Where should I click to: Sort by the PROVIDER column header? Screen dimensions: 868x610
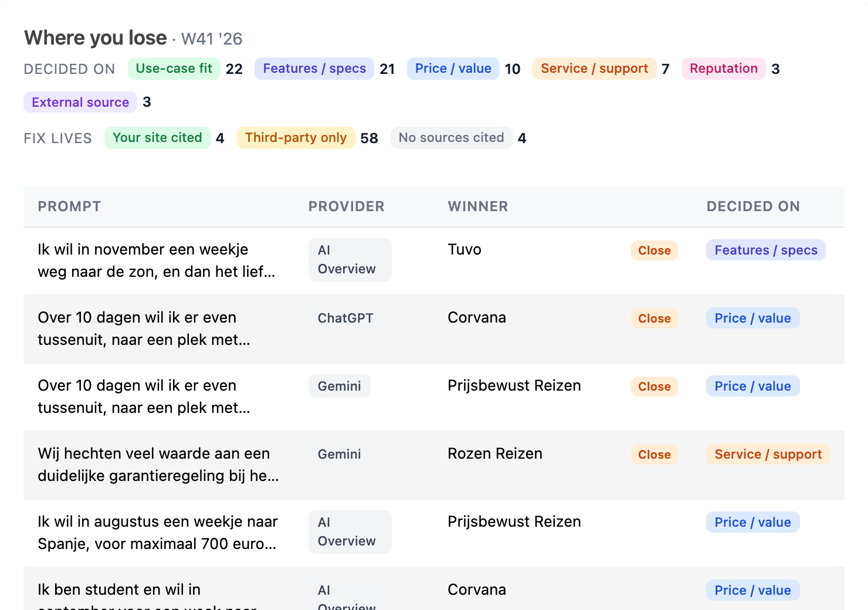pos(346,206)
